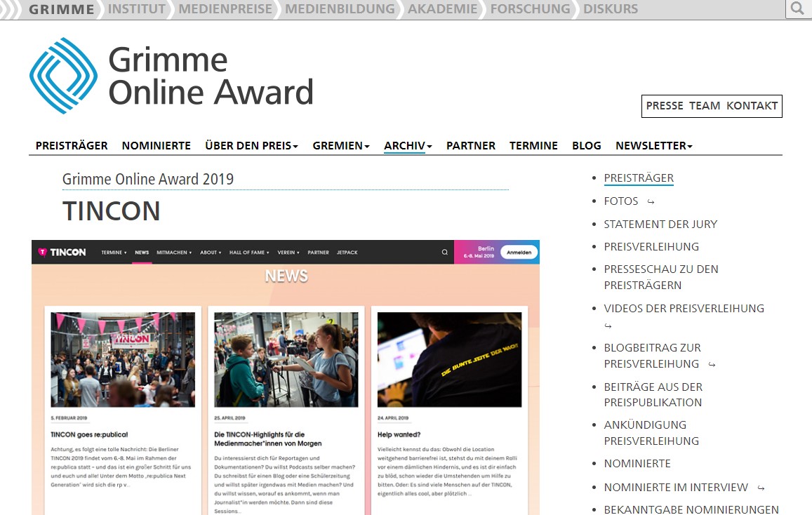Open DISKURS in the top bar
This screenshot has height=515, width=812.
click(x=611, y=9)
